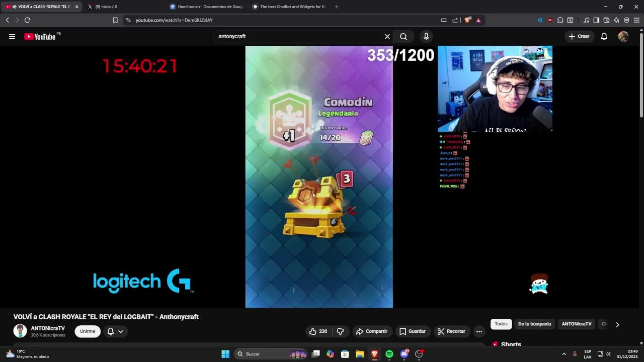Open the clock showing 23:49
This screenshot has height=362, width=644.
[x=627, y=354]
